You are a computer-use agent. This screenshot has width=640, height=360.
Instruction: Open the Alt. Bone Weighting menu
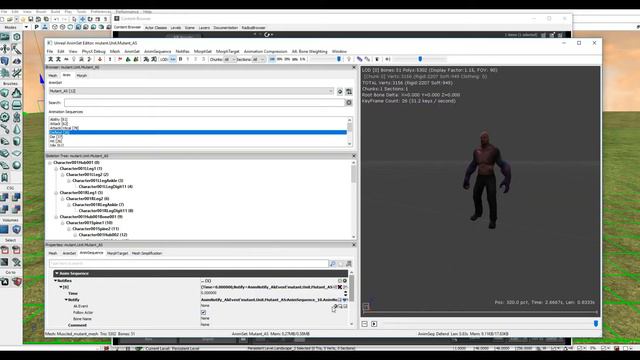coord(309,51)
